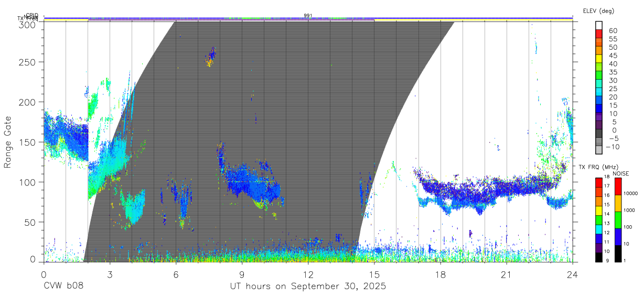
Task: Click UT hour tick label '12'
Action: pyautogui.click(x=308, y=274)
